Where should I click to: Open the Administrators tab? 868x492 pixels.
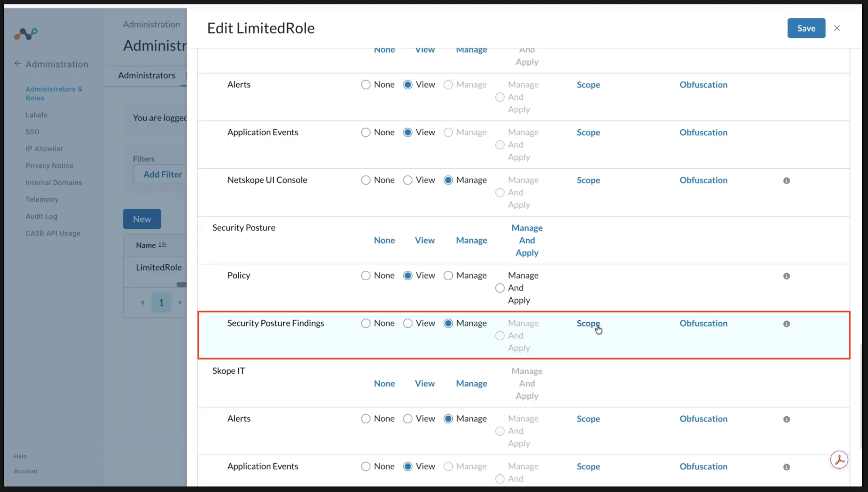coord(146,75)
